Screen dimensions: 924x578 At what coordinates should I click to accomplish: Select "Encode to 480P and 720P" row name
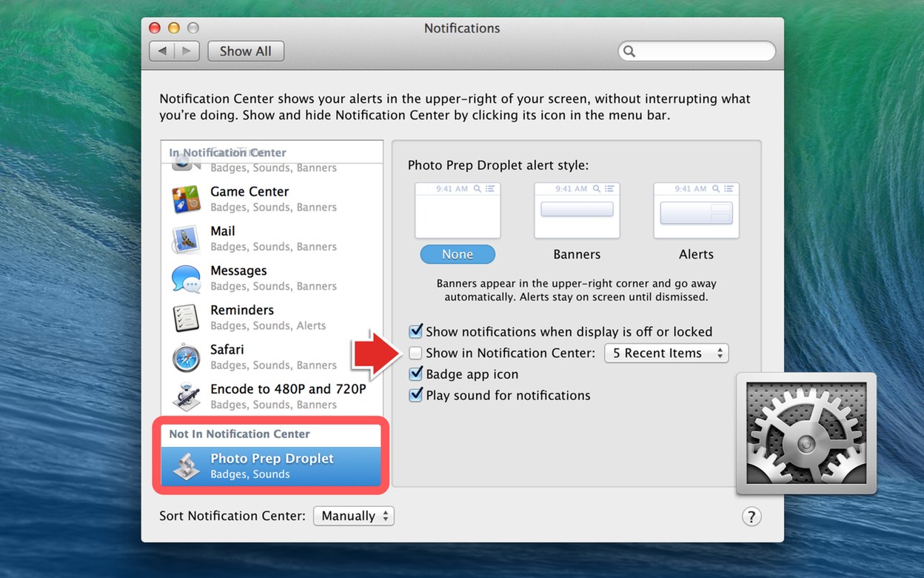pos(288,389)
